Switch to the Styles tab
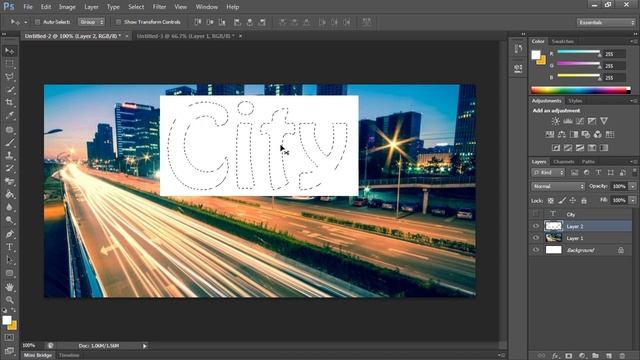Viewport: 640px width, 360px height. (x=575, y=100)
